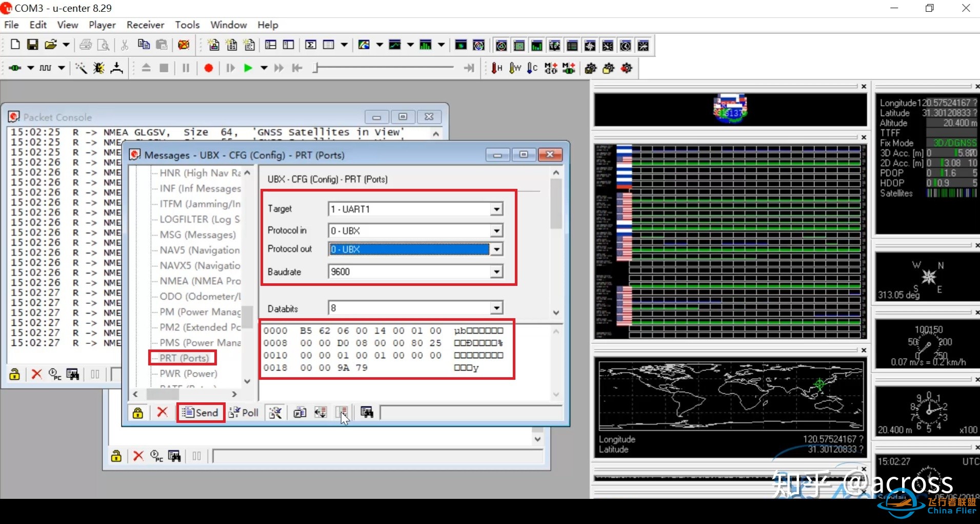The image size is (980, 524).
Task: Click the red X clear icon in Packet Console
Action: (36, 374)
